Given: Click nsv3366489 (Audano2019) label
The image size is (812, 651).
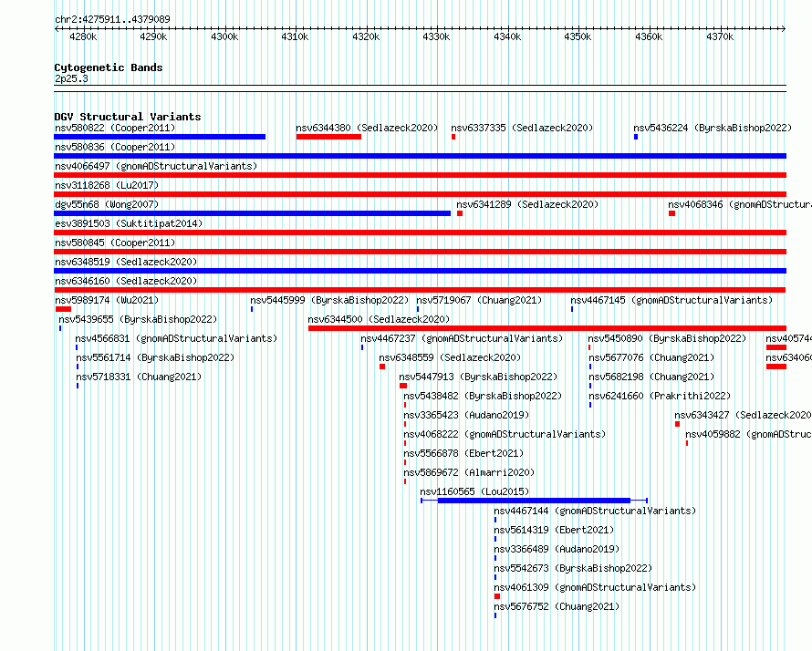Looking at the screenshot, I should click(x=557, y=549).
